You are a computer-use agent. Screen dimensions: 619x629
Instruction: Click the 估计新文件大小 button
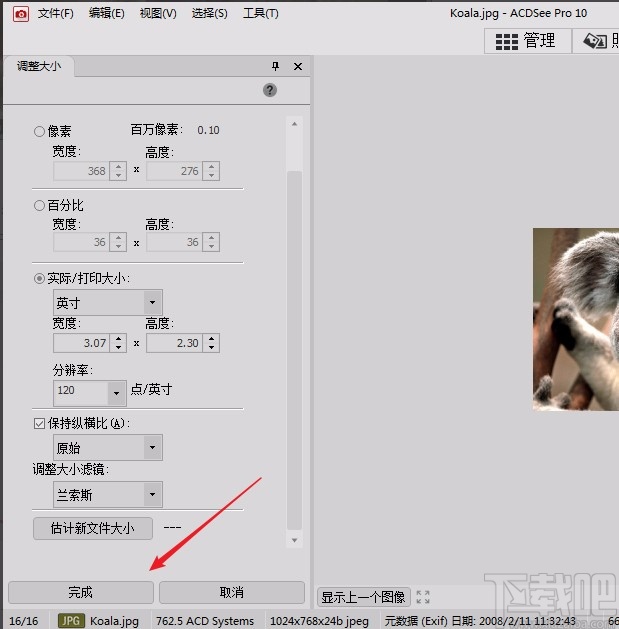pos(93,529)
